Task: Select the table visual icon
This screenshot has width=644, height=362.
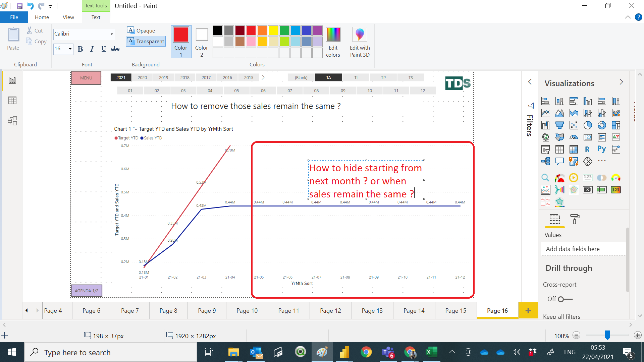Action: pyautogui.click(x=559, y=149)
